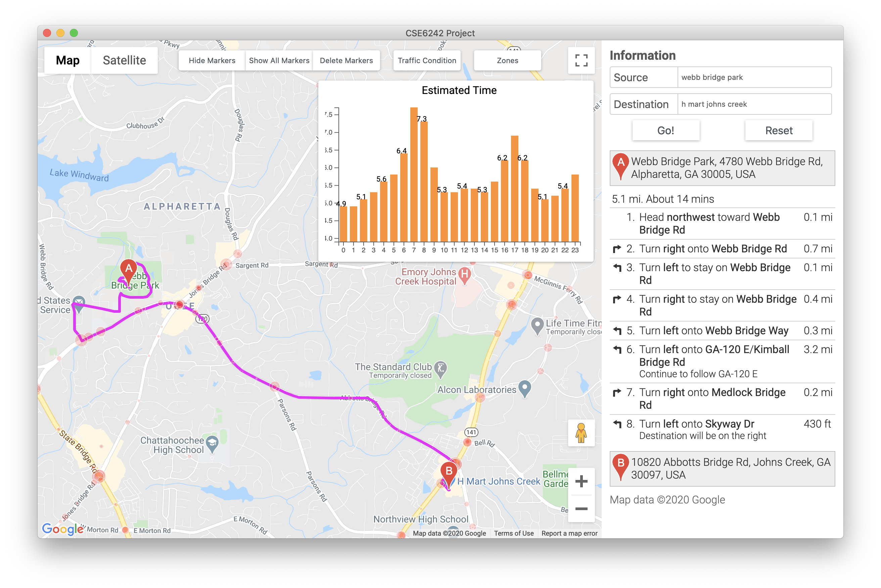Select the Map view tab

pyautogui.click(x=67, y=60)
